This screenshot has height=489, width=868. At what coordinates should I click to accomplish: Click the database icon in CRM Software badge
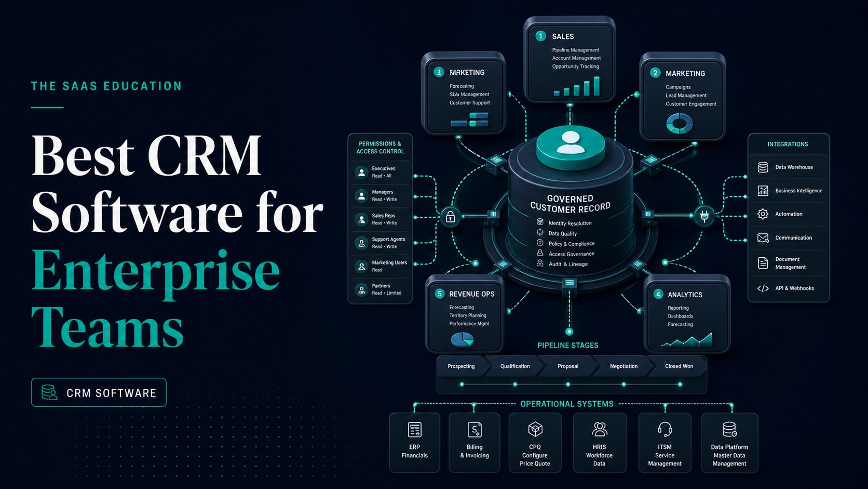[x=49, y=392]
